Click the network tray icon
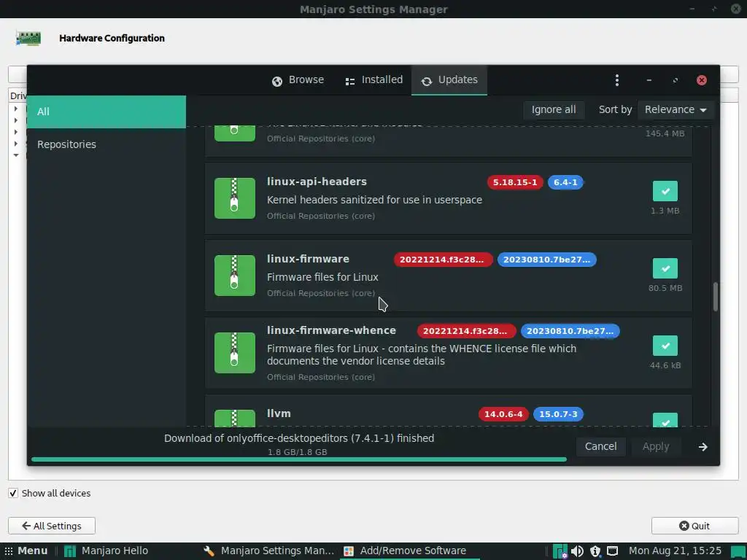 point(612,551)
